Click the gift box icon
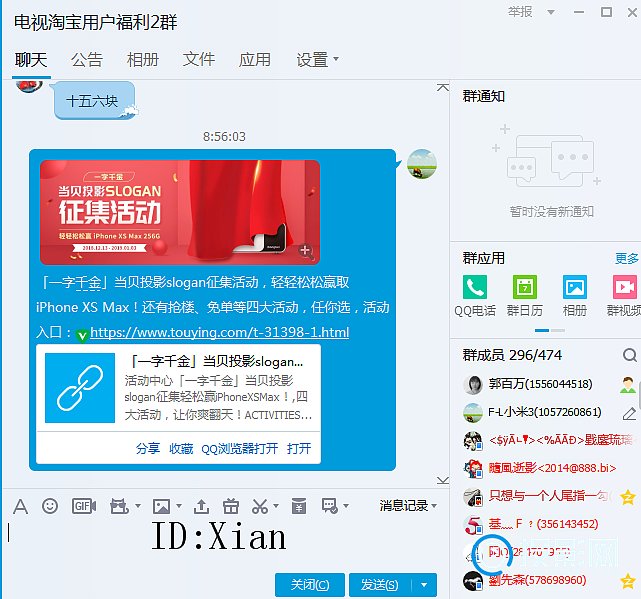 point(231,506)
